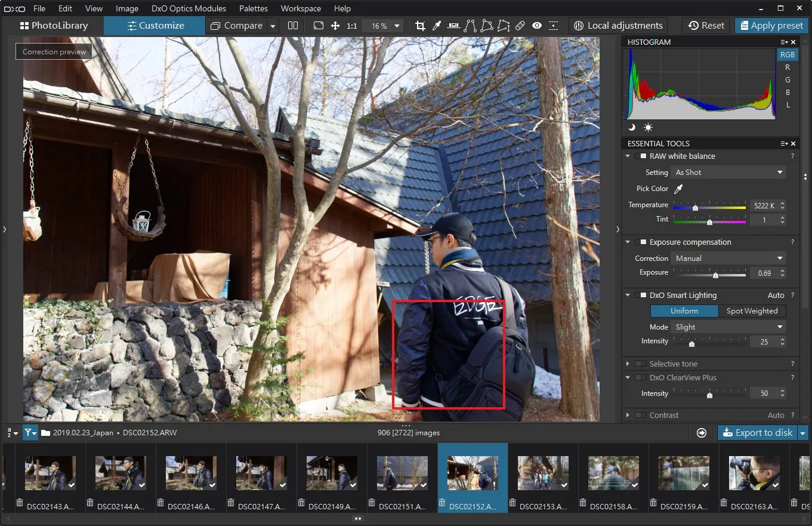Show highlight clipping with sun icon

(648, 127)
